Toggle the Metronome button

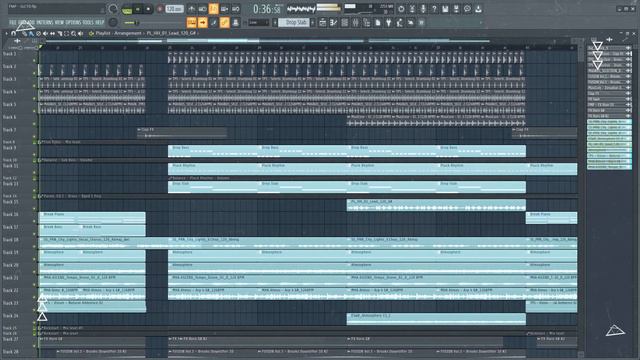(191, 9)
